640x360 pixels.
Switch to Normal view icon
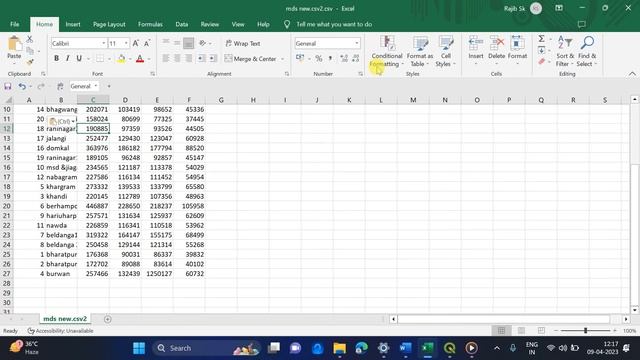(502, 331)
